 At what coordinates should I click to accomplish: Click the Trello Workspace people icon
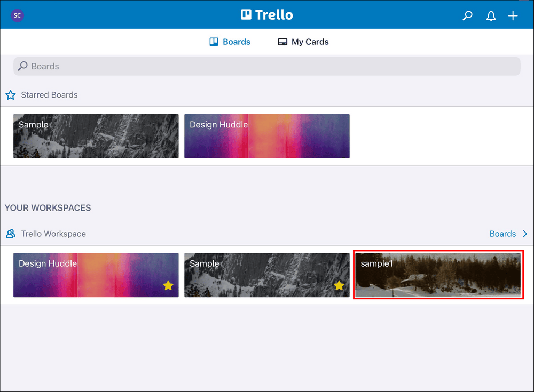(10, 234)
